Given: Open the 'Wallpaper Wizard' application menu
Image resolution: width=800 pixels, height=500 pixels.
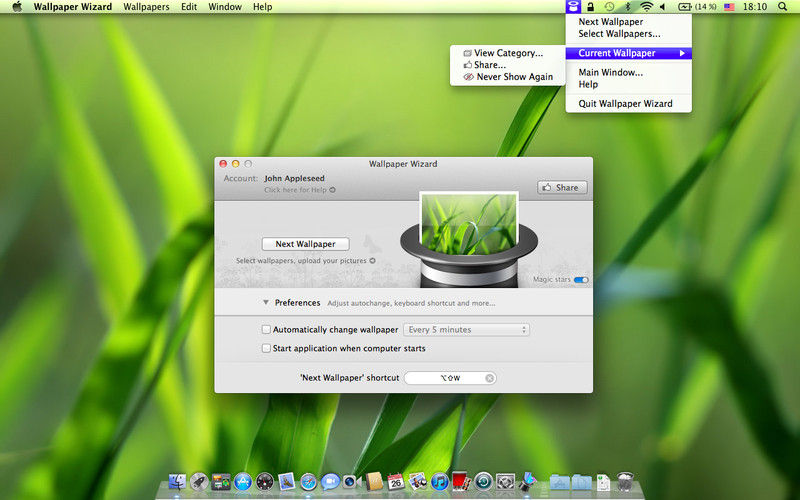Looking at the screenshot, I should point(72,7).
